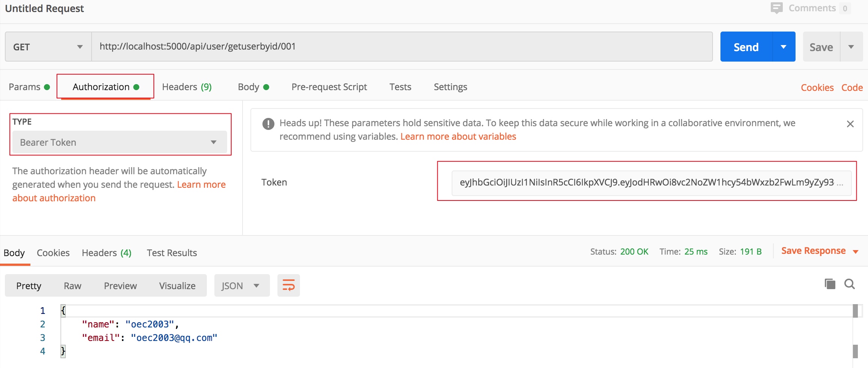
Task: Open the Pre-request Script tab
Action: (x=329, y=87)
